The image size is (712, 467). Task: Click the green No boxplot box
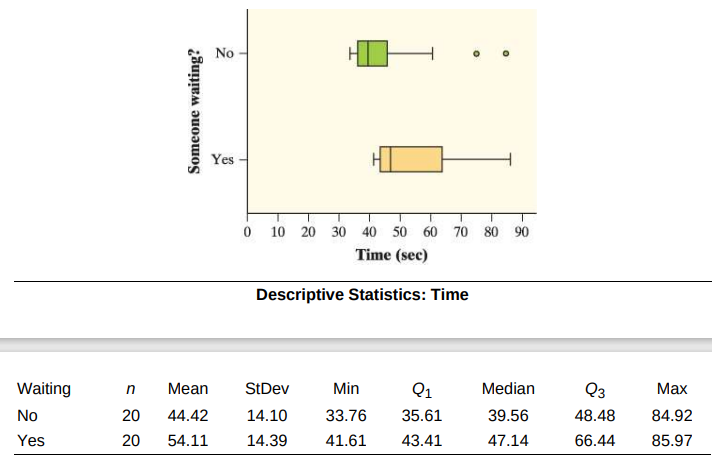pos(372,53)
